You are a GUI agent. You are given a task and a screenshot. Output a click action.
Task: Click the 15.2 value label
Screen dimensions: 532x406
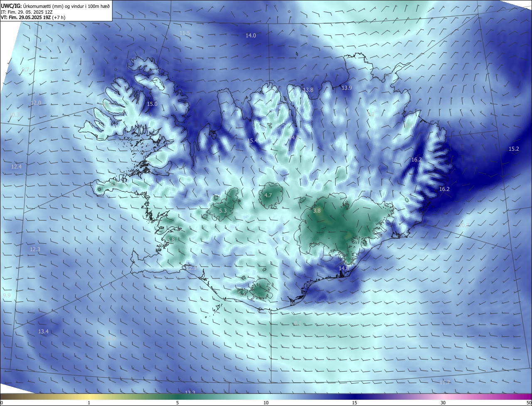[x=514, y=149]
